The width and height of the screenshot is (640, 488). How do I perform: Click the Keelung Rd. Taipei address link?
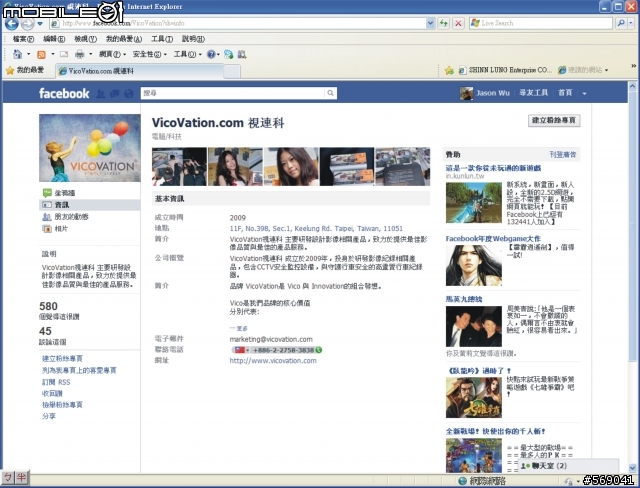coord(316,228)
